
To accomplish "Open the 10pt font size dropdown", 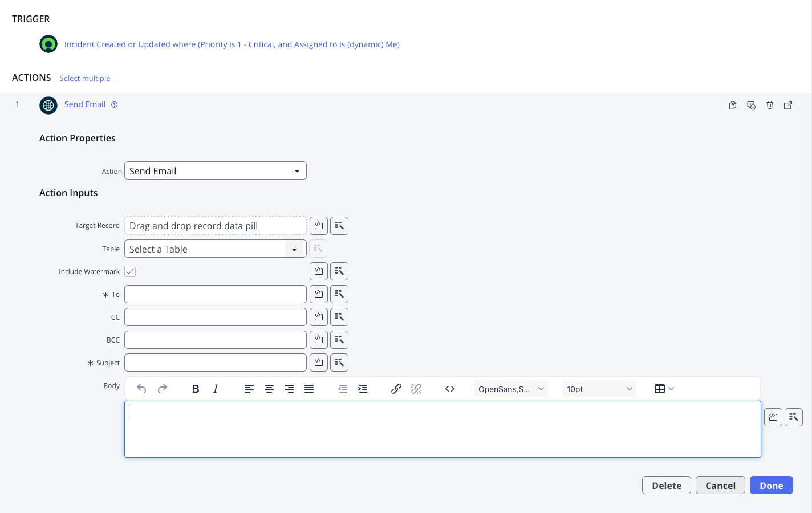I will tap(599, 389).
